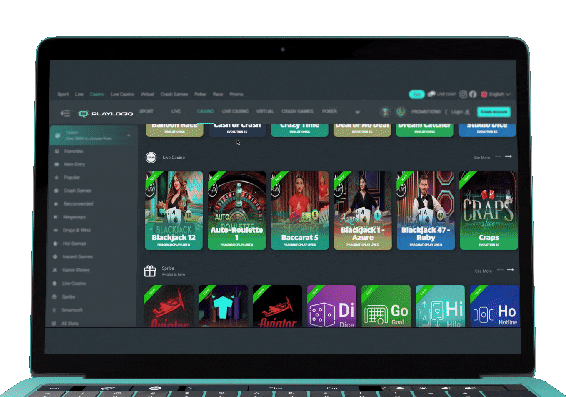Select Crash Games in the top thin menu
The image size is (566, 397).
coord(174,94)
